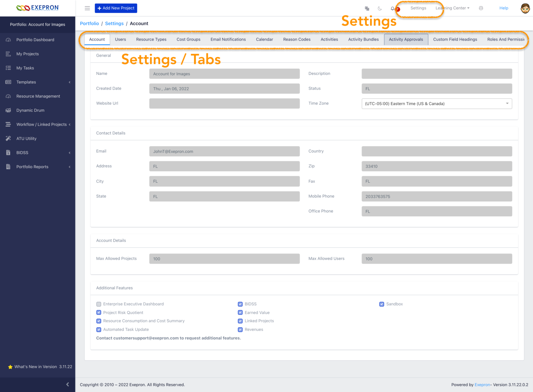Click the printer icon in header
Viewport: 533px width, 392px height.
click(481, 8)
